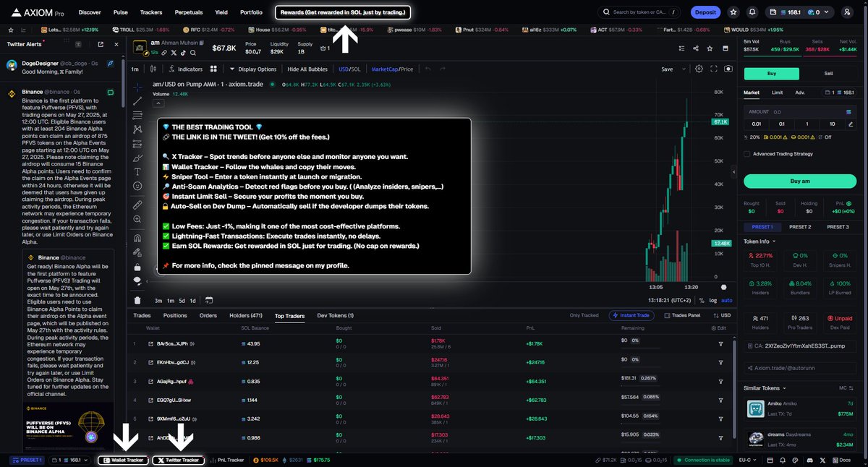This screenshot has height=467, width=868.
Task: Focus the token search field
Action: pyautogui.click(x=640, y=12)
